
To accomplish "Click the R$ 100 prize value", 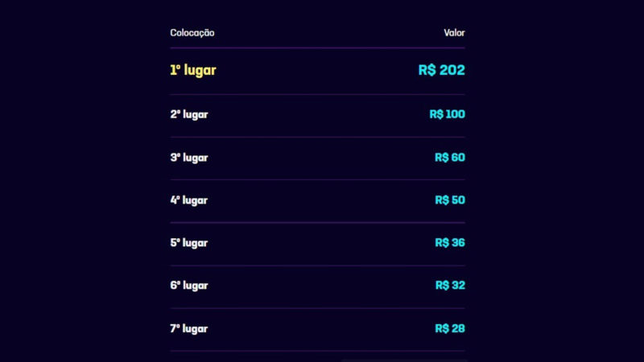I will click(447, 114).
